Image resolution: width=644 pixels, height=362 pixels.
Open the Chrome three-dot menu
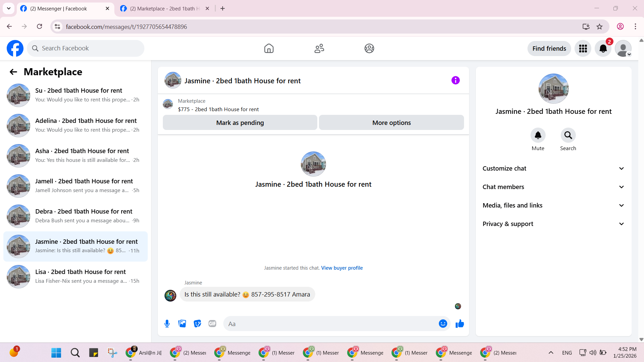click(635, 27)
